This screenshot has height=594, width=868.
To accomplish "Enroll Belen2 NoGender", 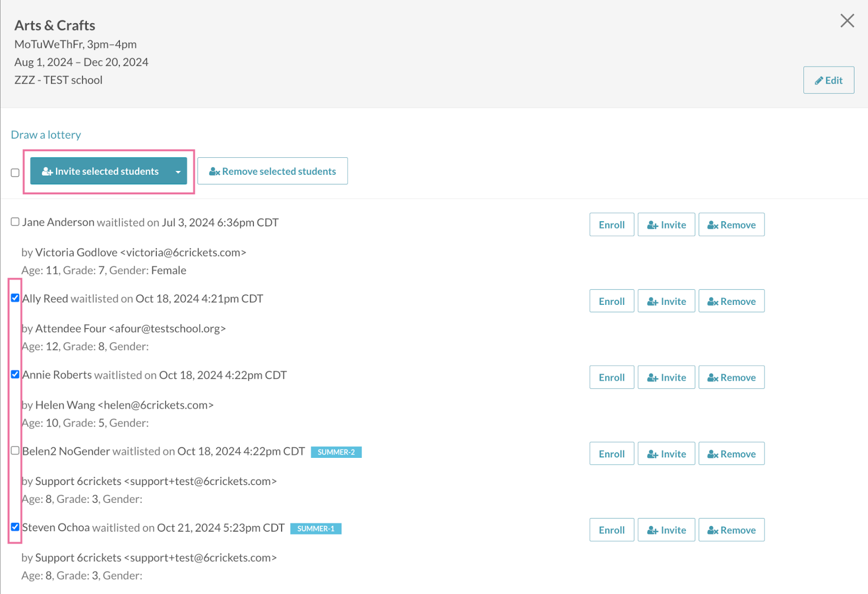I will click(611, 454).
